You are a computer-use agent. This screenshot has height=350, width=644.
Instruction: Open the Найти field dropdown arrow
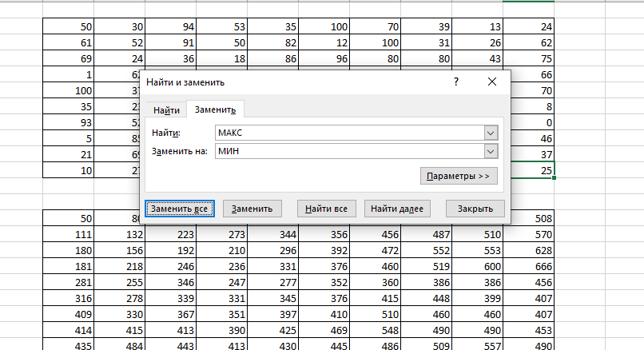tap(491, 132)
